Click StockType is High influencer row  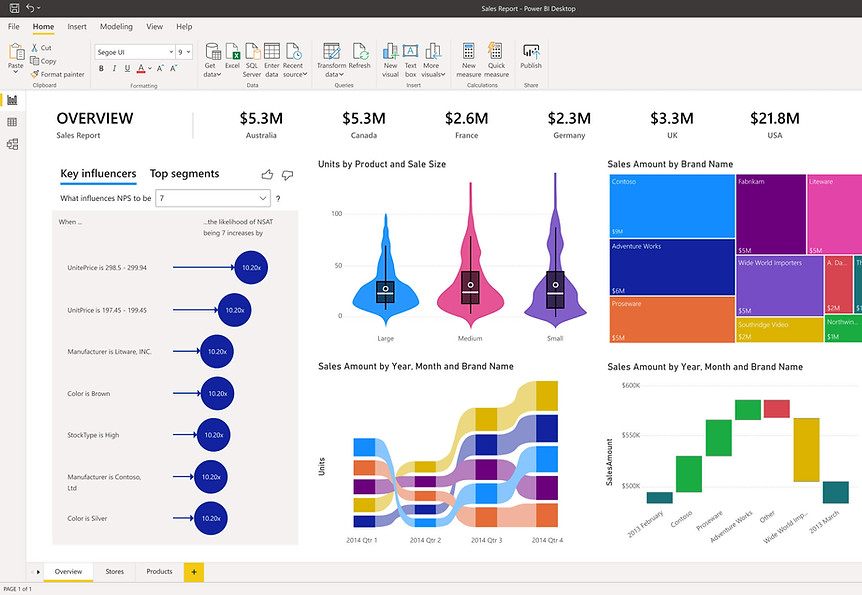point(147,435)
